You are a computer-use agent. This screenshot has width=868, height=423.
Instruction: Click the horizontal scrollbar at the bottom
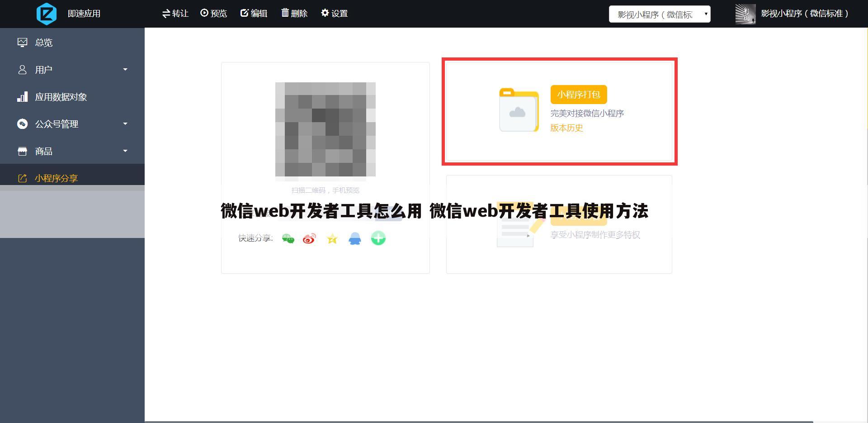[479, 422]
